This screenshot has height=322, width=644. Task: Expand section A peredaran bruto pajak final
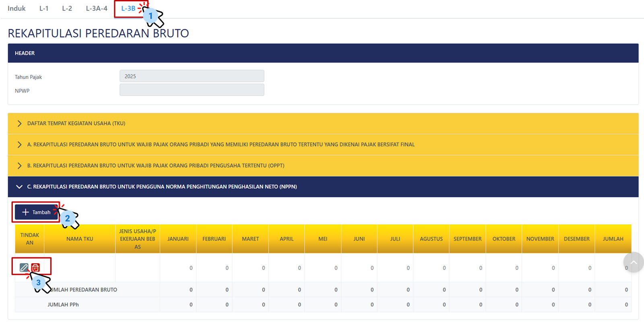221,144
